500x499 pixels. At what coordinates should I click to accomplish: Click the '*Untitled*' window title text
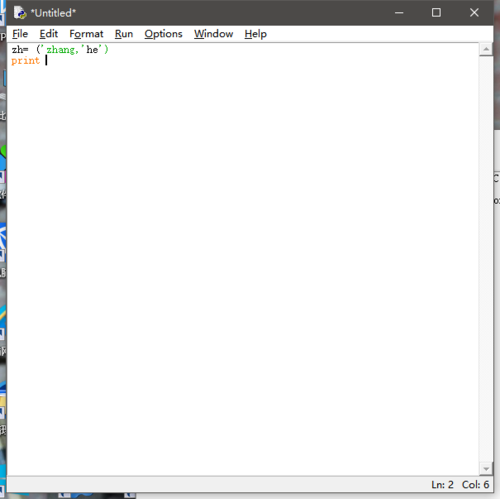pos(53,13)
